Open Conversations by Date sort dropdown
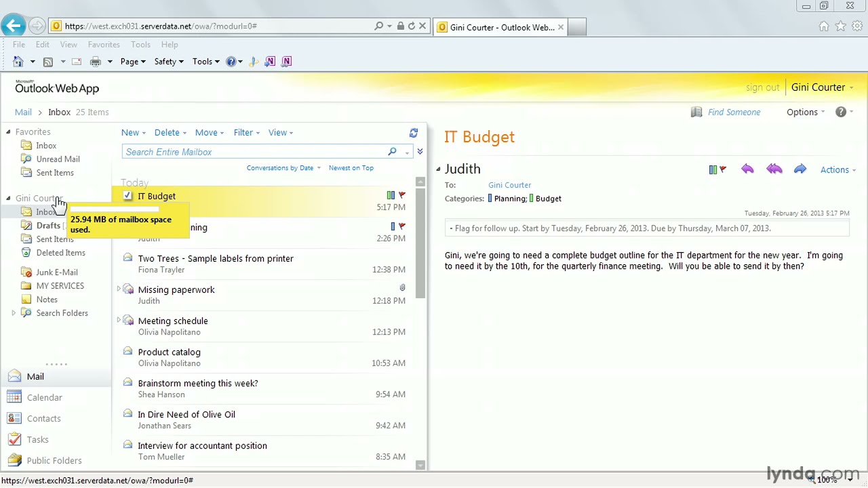Viewport: 868px width, 488px height. 283,168
